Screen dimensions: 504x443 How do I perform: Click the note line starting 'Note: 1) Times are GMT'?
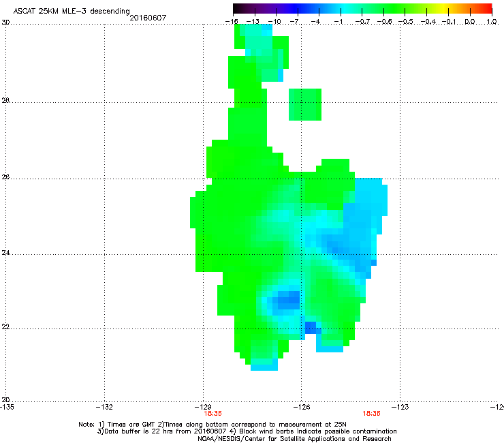pyautogui.click(x=212, y=425)
